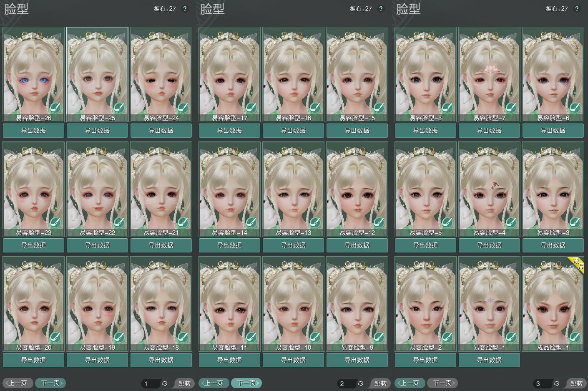The width and height of the screenshot is (588, 391).
Task: Export data for 易容脸型-26
Action: point(34,131)
